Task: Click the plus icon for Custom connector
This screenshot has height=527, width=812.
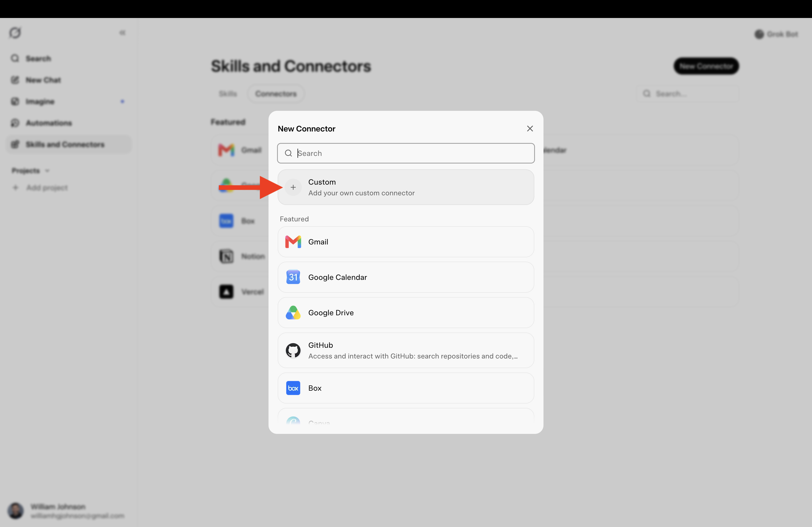Action: pos(293,187)
